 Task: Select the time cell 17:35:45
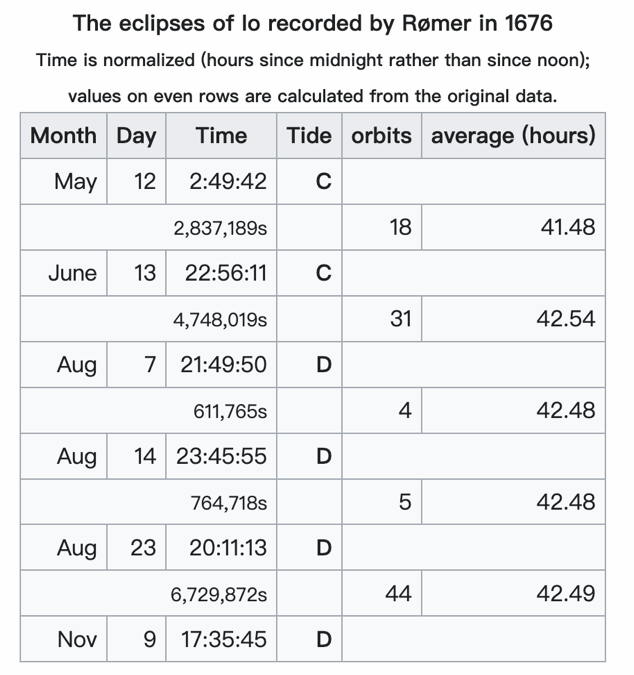224,640
